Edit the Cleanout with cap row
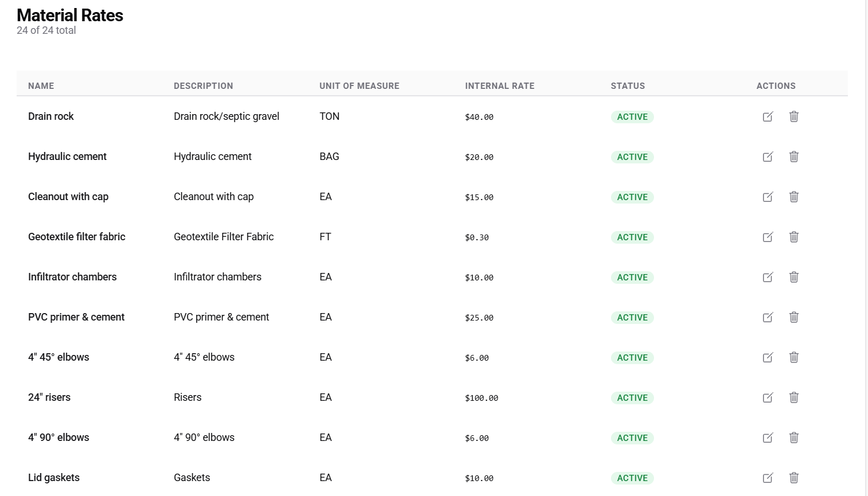This screenshot has width=868, height=496. [x=768, y=197]
